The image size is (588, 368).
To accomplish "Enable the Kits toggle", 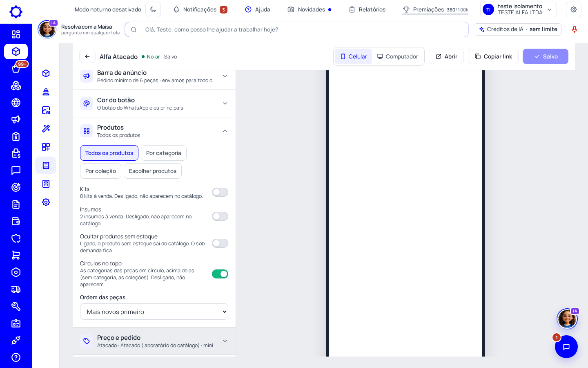I will [220, 192].
